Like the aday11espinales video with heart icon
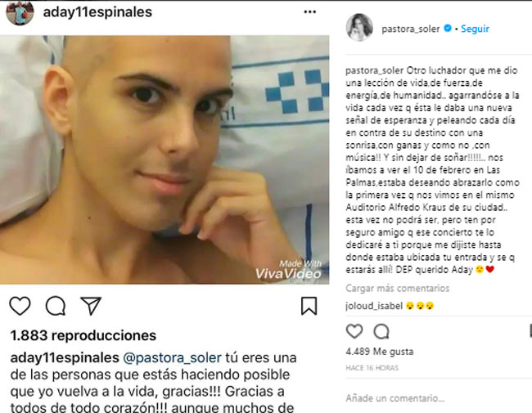The height and width of the screenshot is (413, 532). (20, 306)
